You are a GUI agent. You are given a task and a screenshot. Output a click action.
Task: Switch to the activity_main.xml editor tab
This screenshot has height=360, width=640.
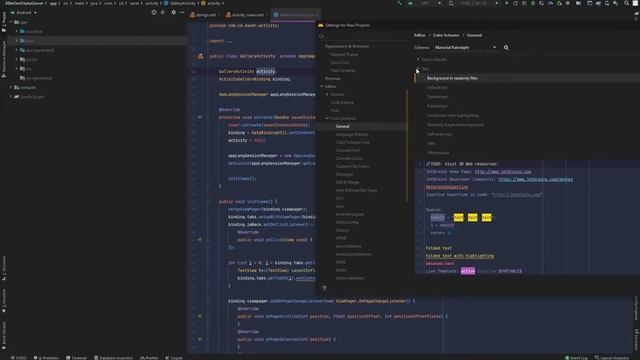(247, 15)
